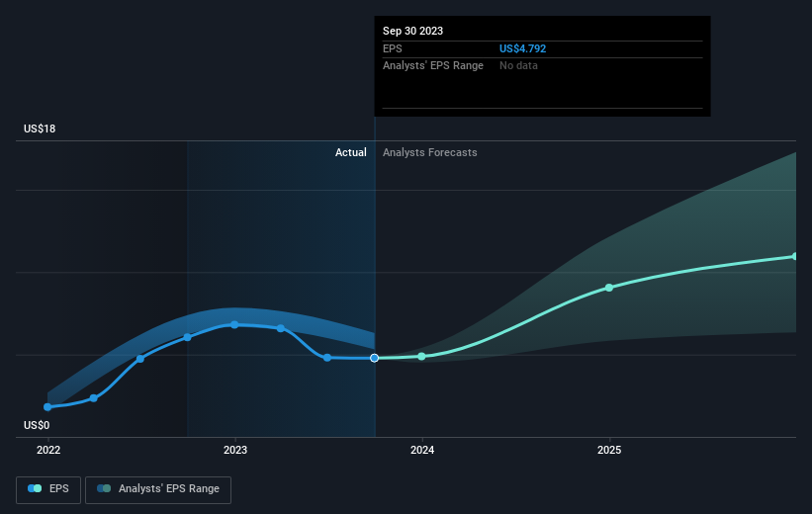Click the early 2024 forecast data point

pos(421,356)
